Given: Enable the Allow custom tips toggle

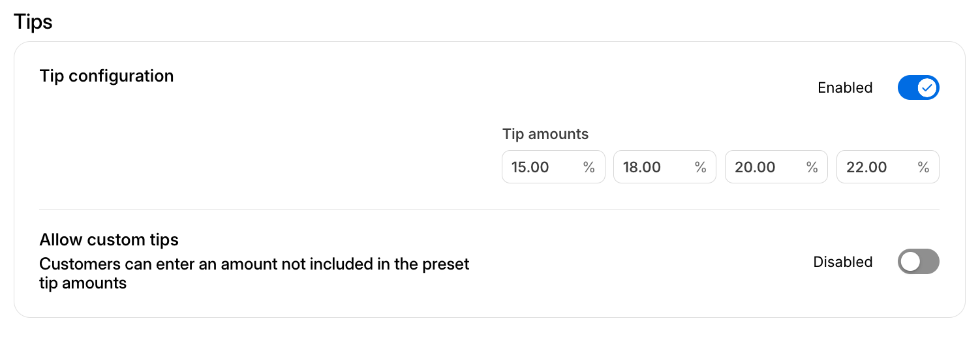Looking at the screenshot, I should pos(918,262).
